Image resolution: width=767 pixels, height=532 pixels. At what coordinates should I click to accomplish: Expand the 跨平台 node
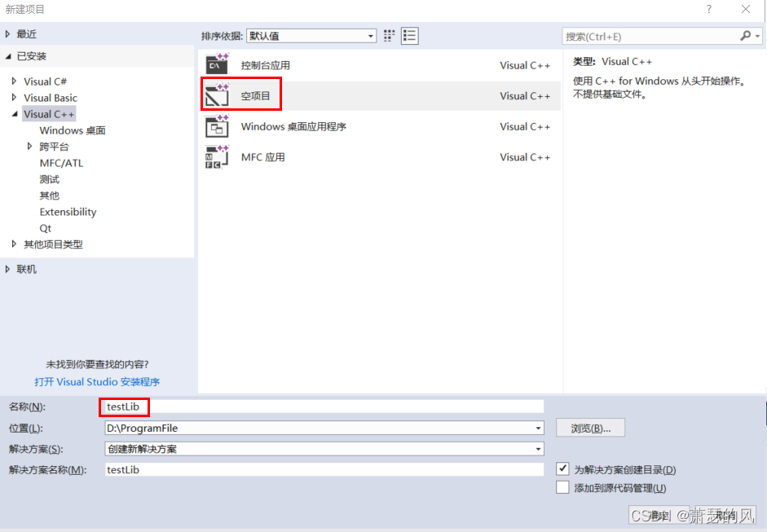point(30,146)
